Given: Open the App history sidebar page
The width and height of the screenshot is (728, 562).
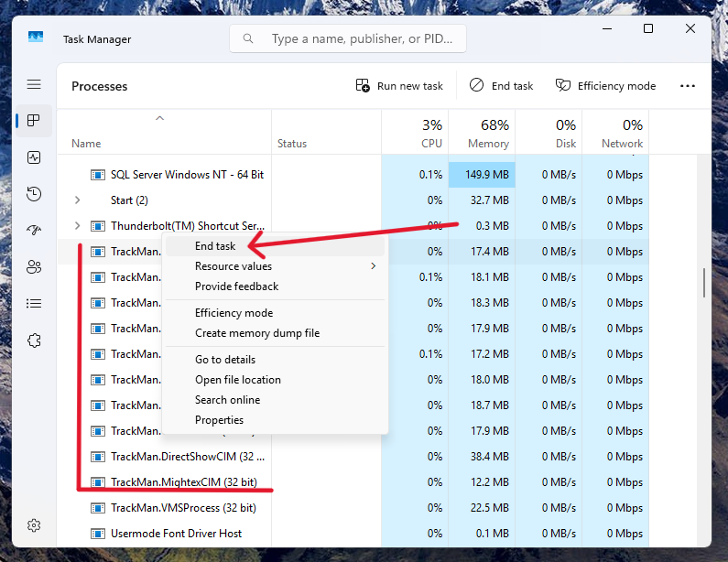Looking at the screenshot, I should pos(34,194).
